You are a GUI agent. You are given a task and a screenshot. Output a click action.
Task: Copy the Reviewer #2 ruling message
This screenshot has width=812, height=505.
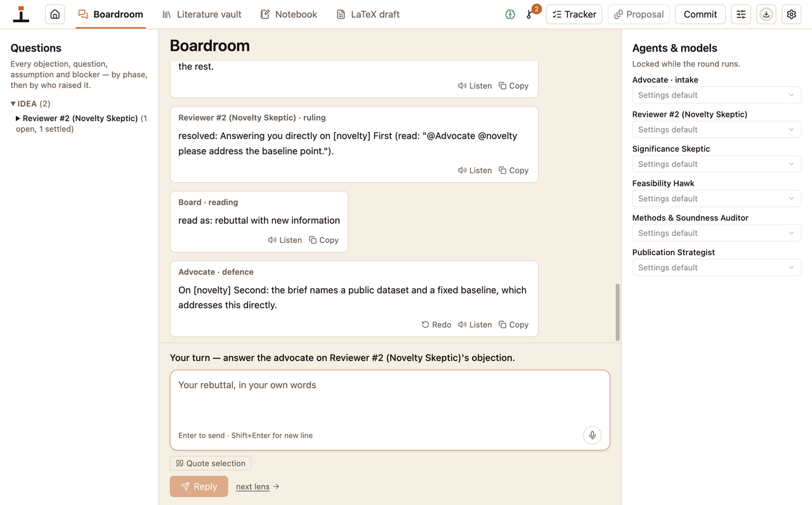(x=513, y=170)
